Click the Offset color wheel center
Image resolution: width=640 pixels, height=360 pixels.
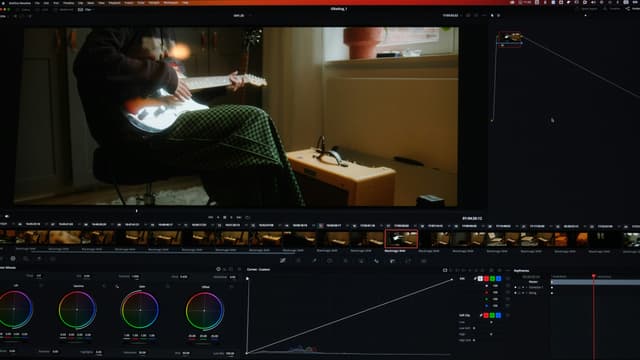pyautogui.click(x=204, y=310)
